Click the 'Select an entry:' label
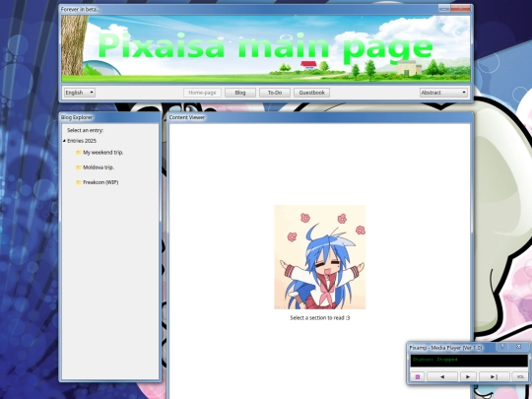The image size is (532, 399). click(85, 130)
